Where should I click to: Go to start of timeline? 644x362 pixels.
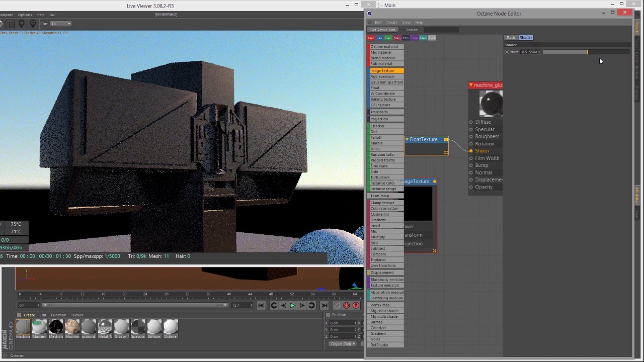click(x=261, y=305)
